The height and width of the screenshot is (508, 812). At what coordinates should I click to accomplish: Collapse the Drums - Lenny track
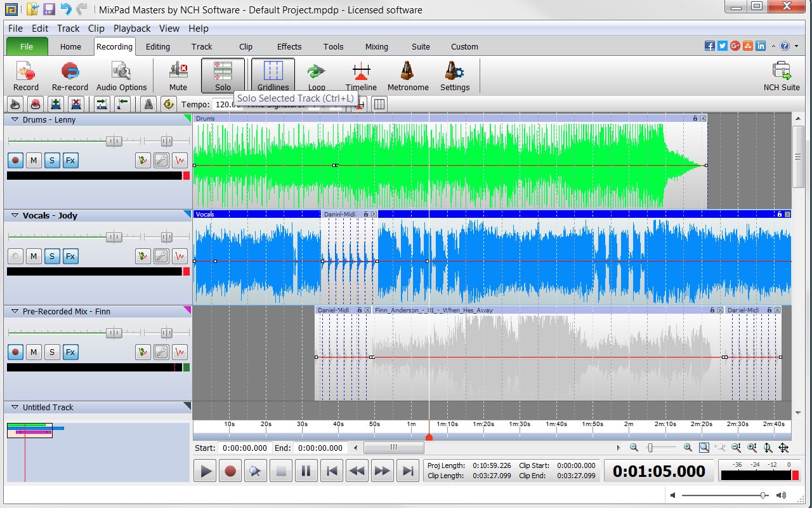coord(14,120)
